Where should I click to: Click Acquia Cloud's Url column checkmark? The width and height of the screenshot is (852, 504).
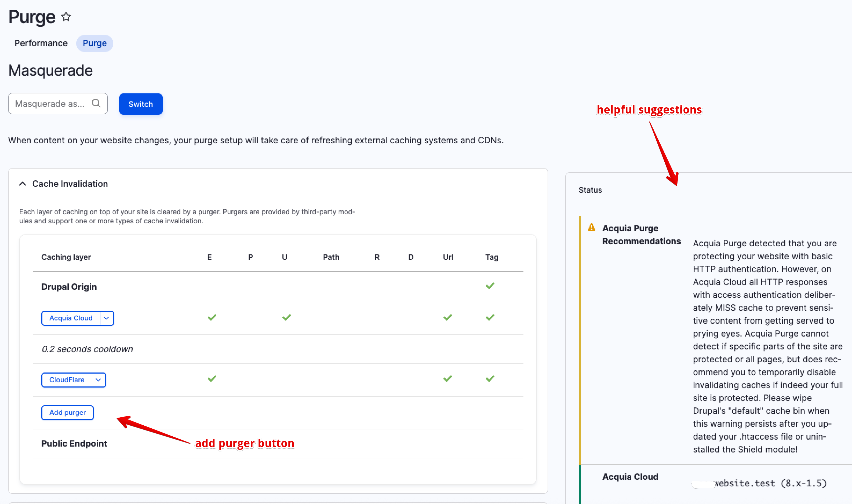click(x=448, y=317)
